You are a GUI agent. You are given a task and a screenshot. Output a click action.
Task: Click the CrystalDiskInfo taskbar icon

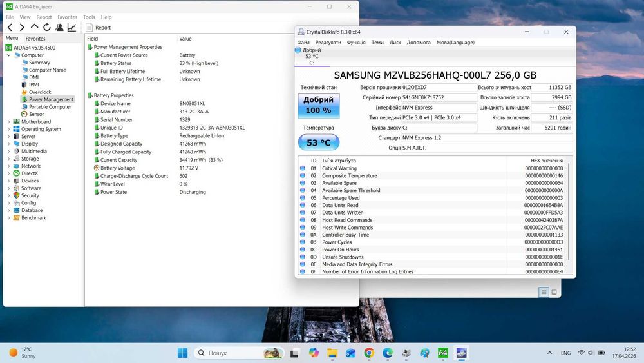point(461,353)
